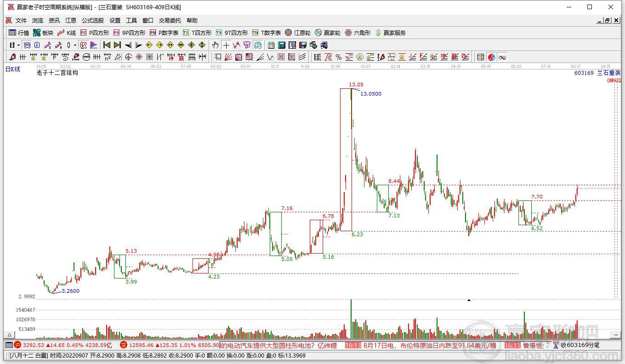Click the yellow diamond horizontal double-arrow icon

(170, 45)
